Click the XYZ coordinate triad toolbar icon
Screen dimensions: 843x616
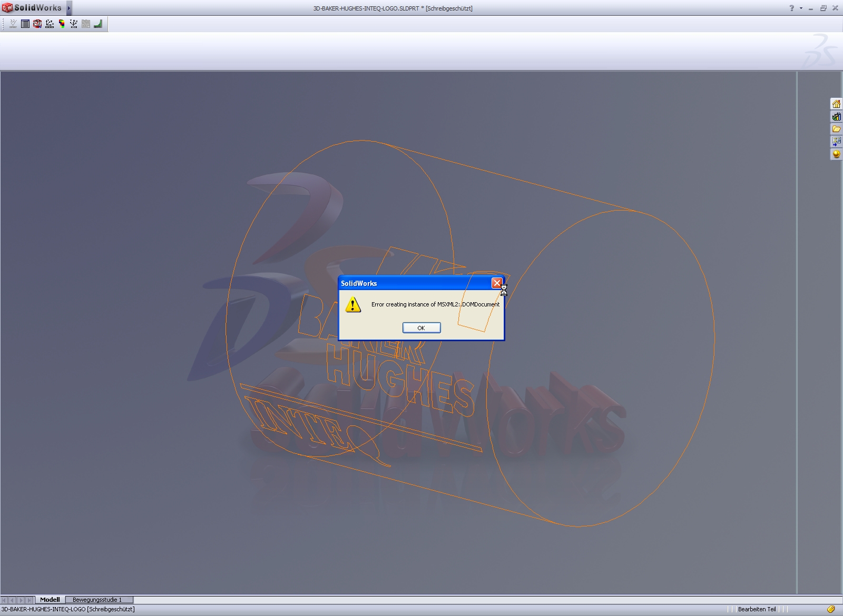pos(74,24)
